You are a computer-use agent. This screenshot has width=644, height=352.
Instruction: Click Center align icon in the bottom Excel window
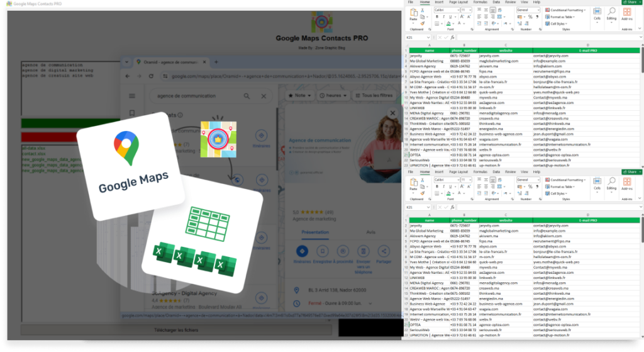[486, 186]
